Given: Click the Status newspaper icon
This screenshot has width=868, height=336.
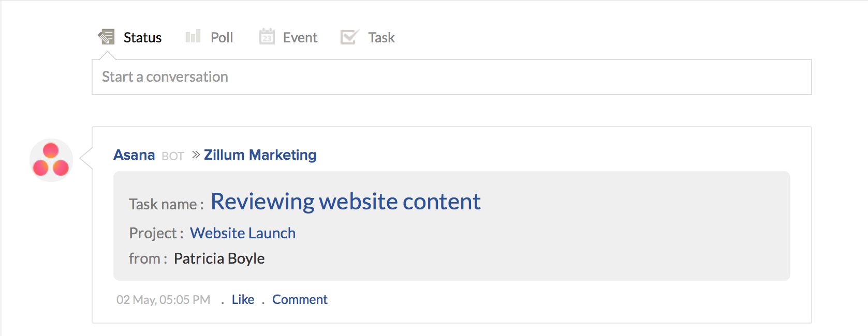Looking at the screenshot, I should pos(107,37).
